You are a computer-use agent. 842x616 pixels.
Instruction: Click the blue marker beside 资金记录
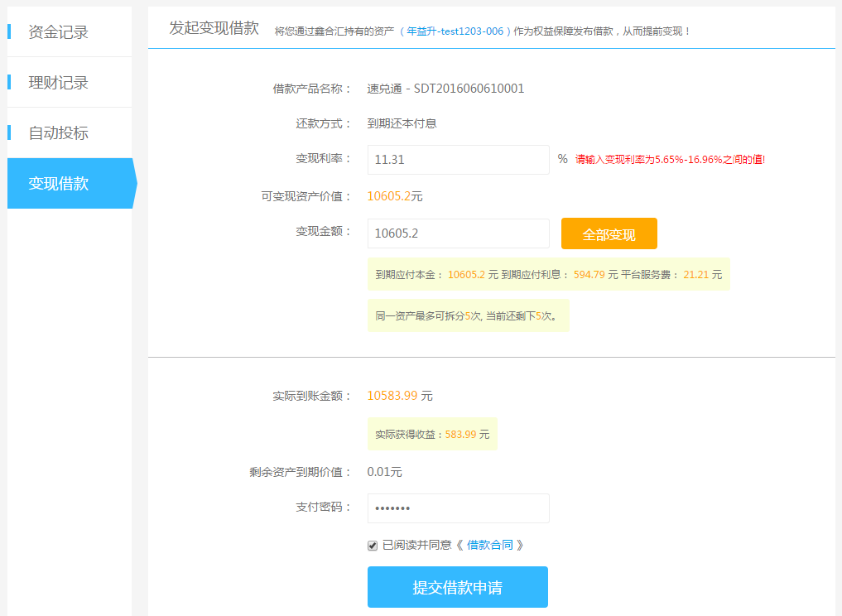(x=9, y=31)
